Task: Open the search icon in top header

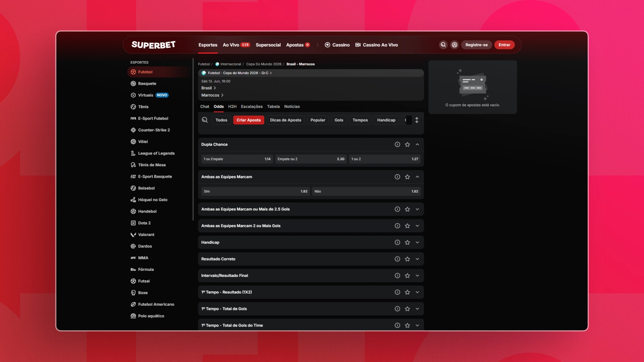Action: click(443, 45)
